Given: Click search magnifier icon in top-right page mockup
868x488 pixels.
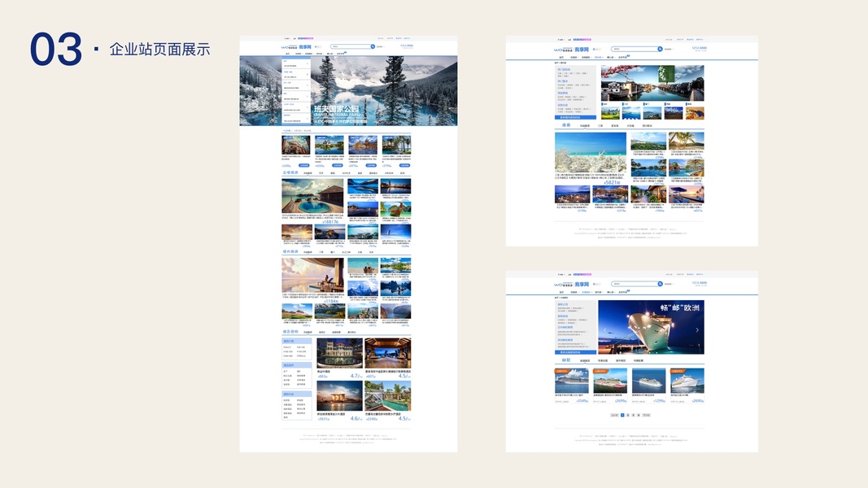Looking at the screenshot, I should [x=660, y=49].
